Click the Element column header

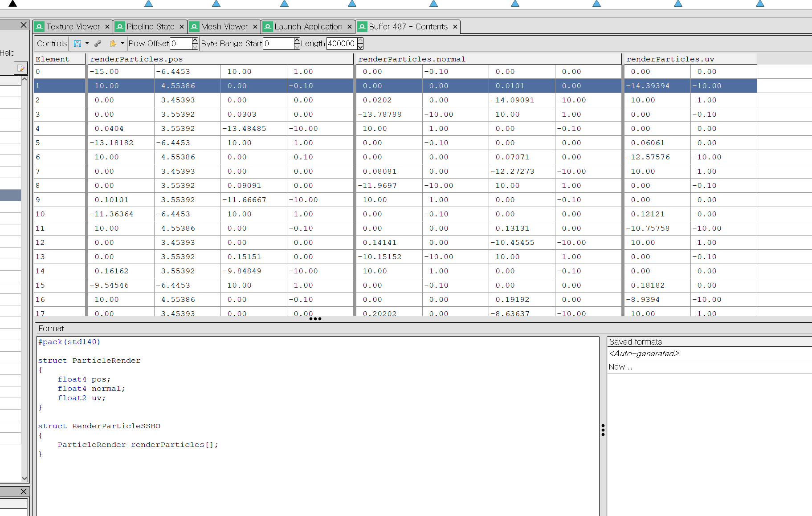59,59
